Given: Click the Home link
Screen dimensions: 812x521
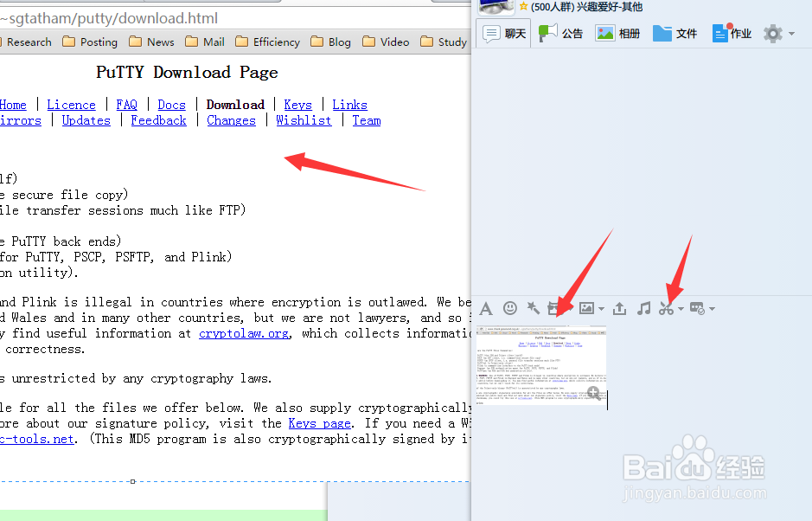Looking at the screenshot, I should pos(13,105).
